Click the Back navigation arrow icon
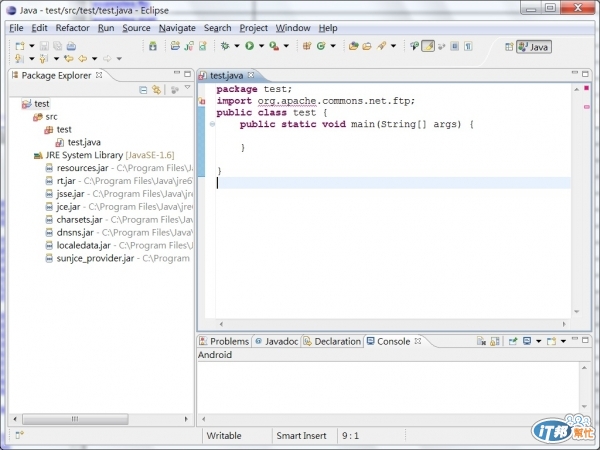Image resolution: width=600 pixels, height=450 pixels. (82, 59)
